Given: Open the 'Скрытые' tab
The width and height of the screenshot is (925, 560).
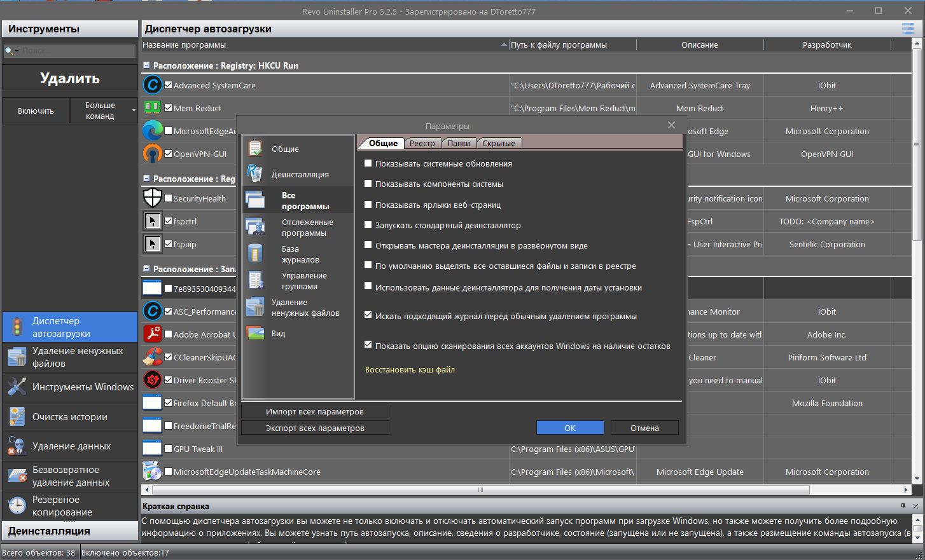Looking at the screenshot, I should point(499,143).
